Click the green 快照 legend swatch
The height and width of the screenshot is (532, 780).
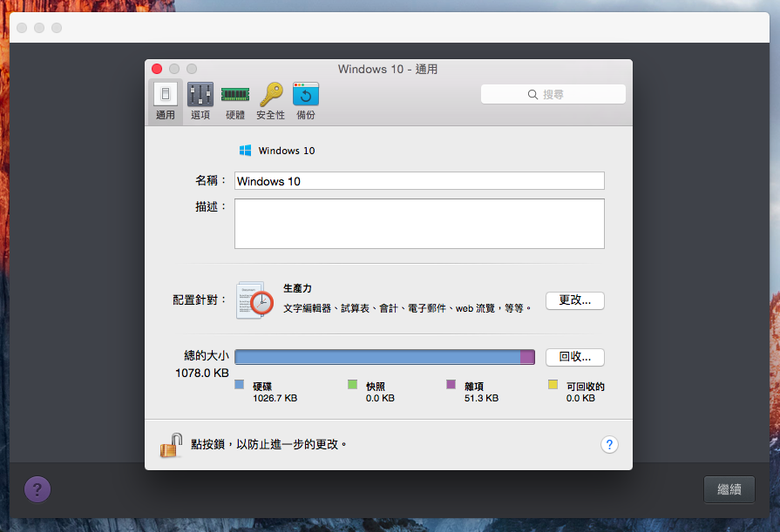pos(353,384)
